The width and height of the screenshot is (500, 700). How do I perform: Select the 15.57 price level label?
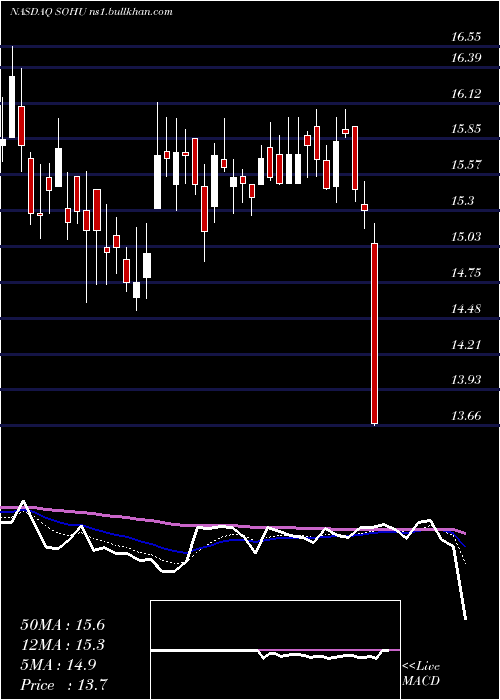pyautogui.click(x=466, y=165)
